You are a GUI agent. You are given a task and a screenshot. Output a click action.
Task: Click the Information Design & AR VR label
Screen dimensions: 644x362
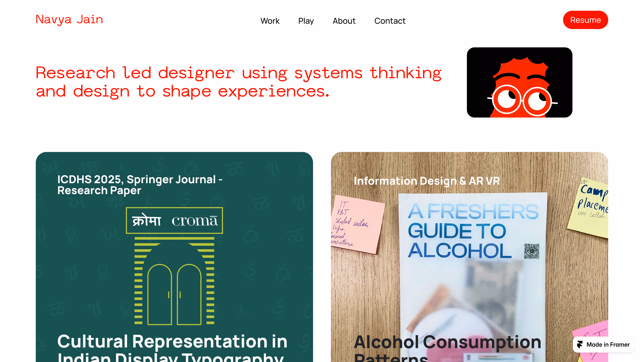(427, 181)
